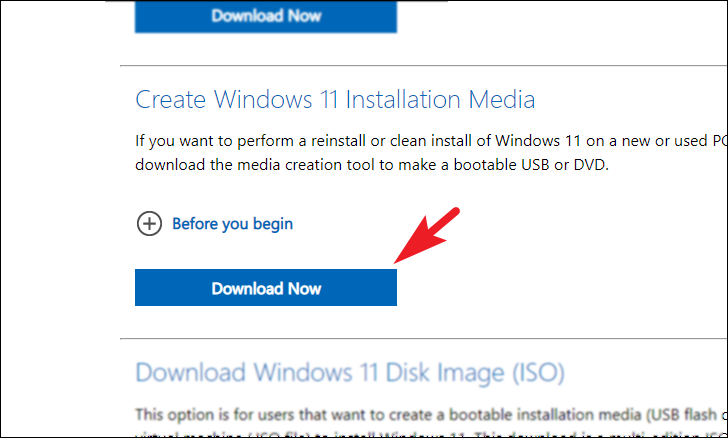728x438 pixels.
Task: Click the word 'Create' in the heading
Action: (x=170, y=99)
